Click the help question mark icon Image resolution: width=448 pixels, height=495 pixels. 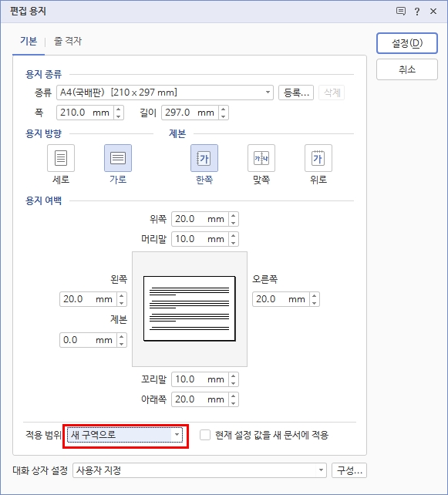(x=417, y=12)
